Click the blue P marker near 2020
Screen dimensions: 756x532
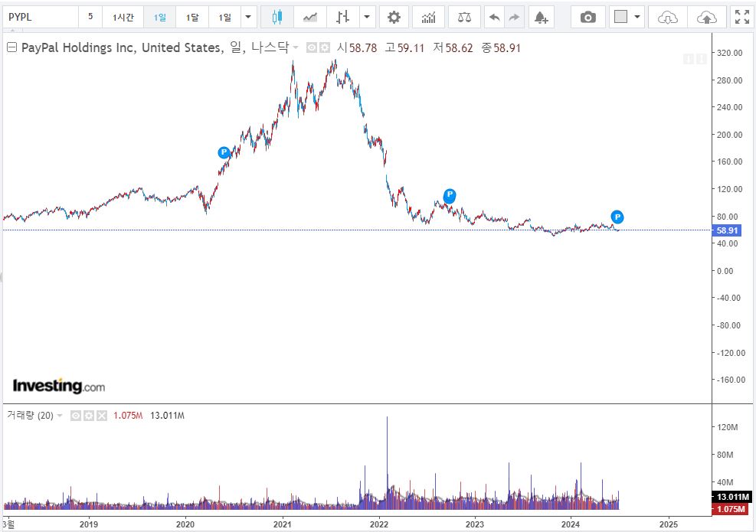coord(224,153)
